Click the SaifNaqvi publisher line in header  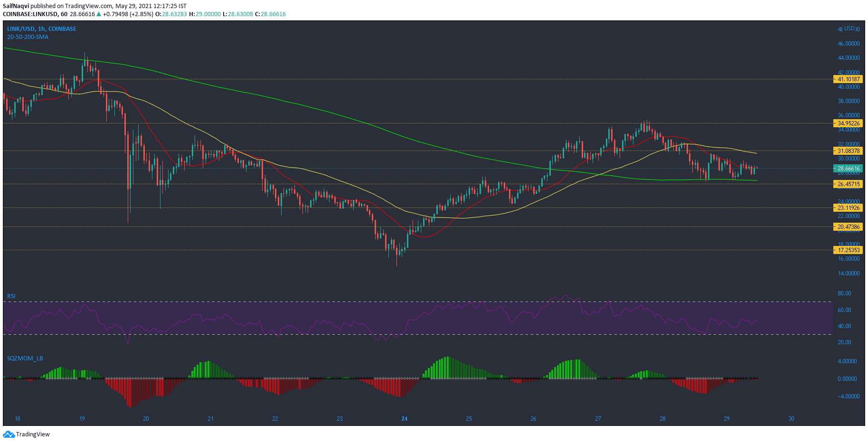94,6
